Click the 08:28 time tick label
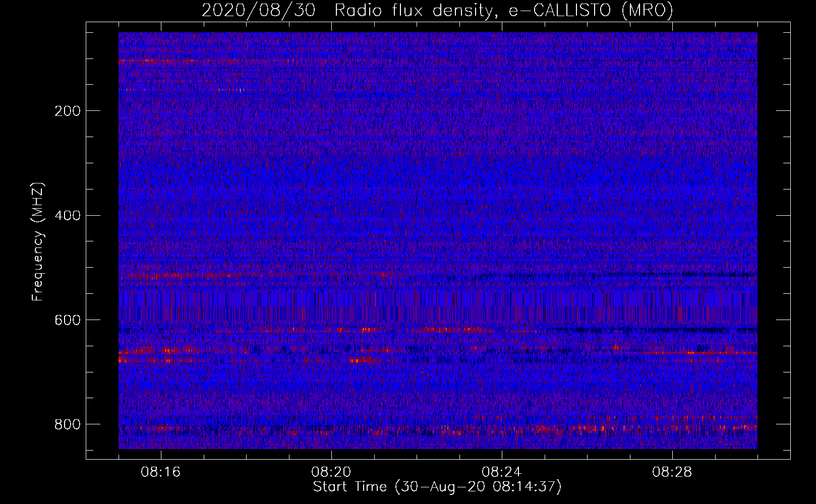 (672, 472)
